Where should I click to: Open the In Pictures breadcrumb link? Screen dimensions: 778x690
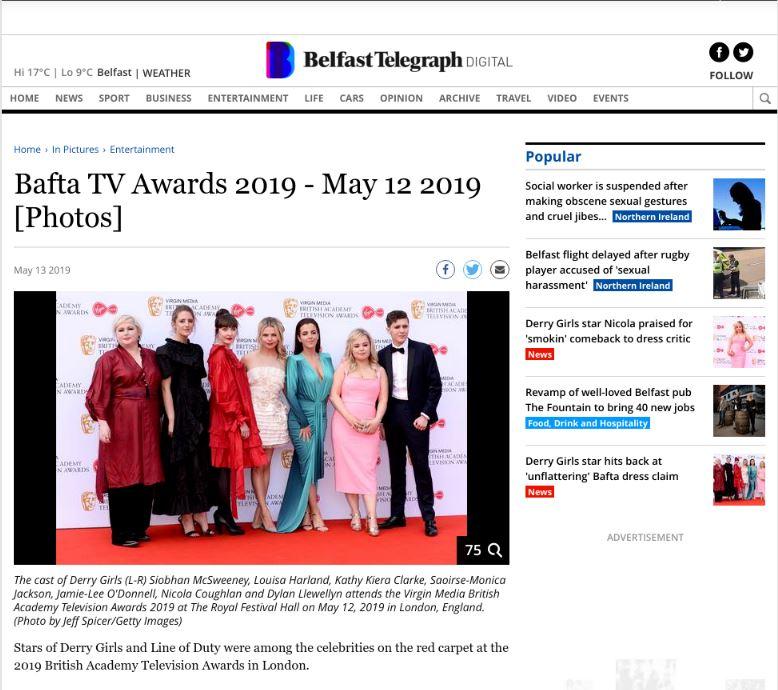click(75, 149)
